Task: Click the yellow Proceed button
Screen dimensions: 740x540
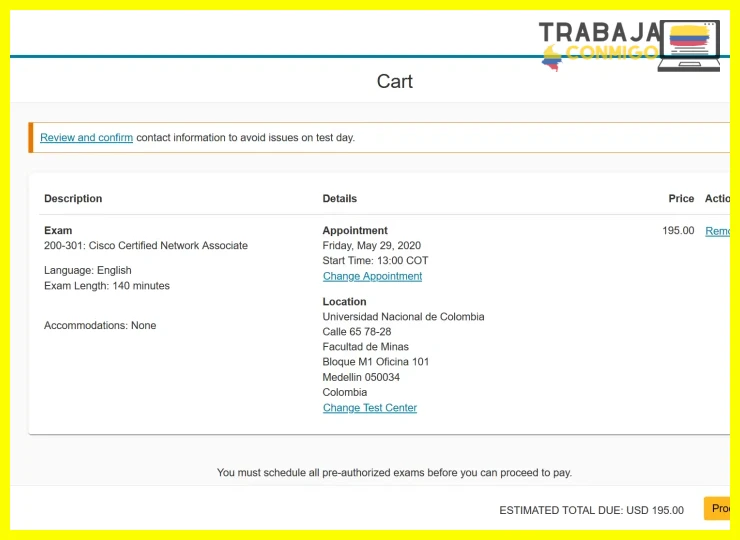Action: click(x=717, y=508)
